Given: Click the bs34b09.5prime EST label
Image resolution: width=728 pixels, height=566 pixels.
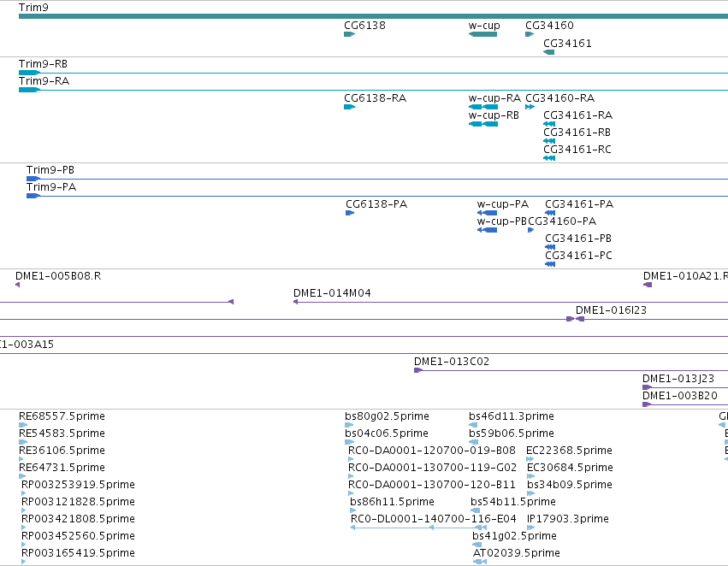Looking at the screenshot, I should (570, 485).
